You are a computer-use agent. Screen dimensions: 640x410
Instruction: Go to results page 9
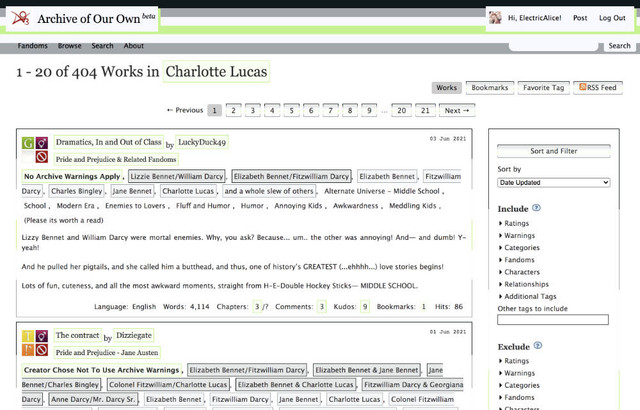(x=369, y=111)
